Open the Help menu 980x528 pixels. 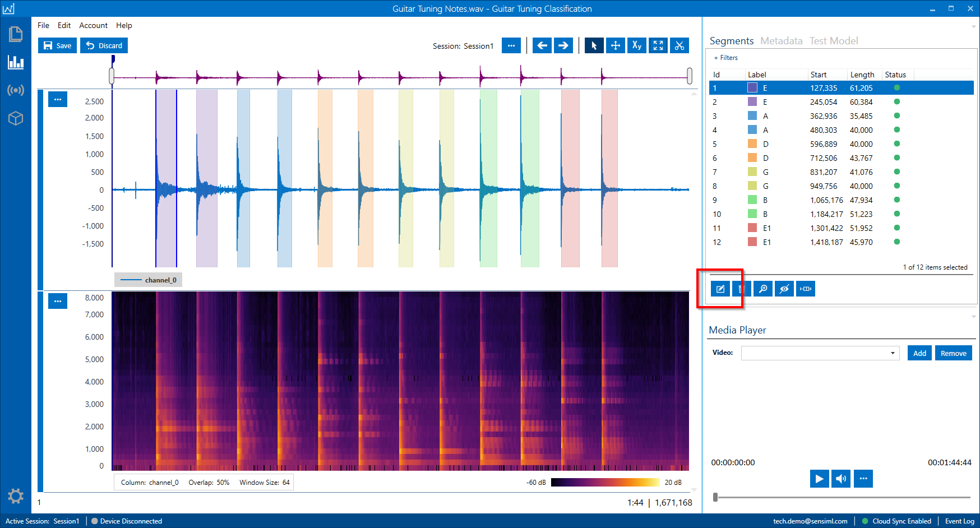[124, 25]
